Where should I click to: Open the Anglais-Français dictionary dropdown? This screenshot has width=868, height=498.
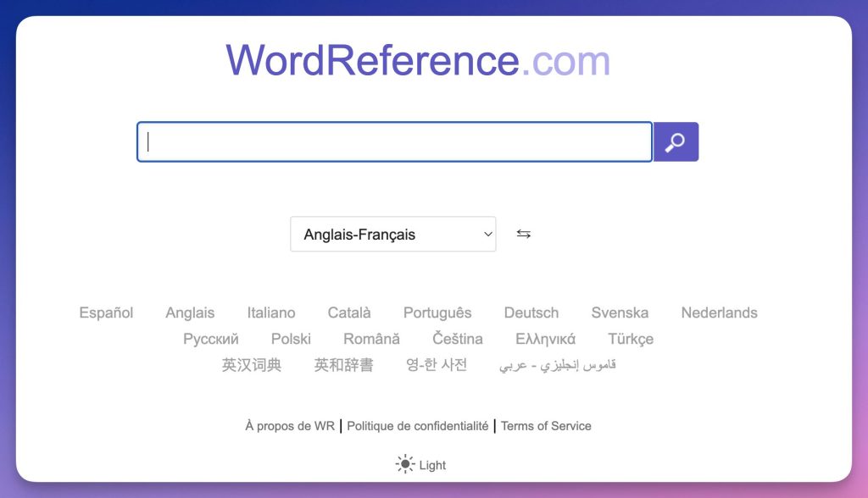(392, 234)
